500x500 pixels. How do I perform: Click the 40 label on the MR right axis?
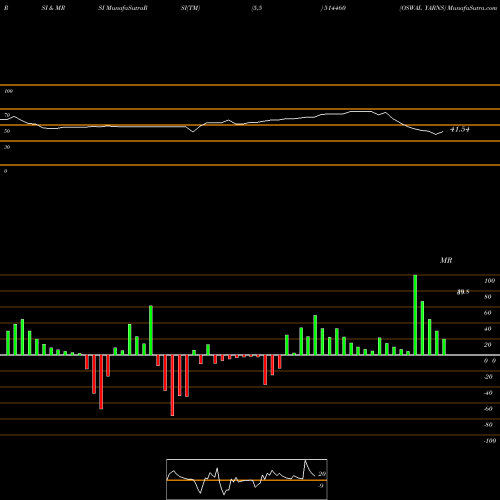coord(488,329)
